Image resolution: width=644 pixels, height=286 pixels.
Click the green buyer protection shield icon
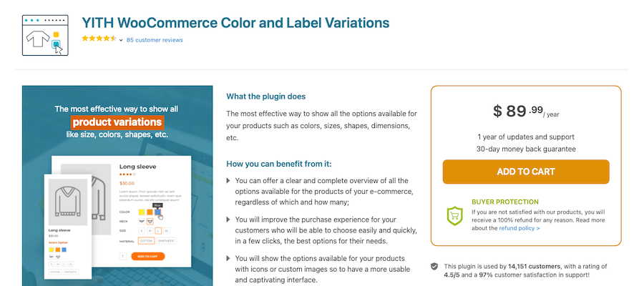click(456, 215)
